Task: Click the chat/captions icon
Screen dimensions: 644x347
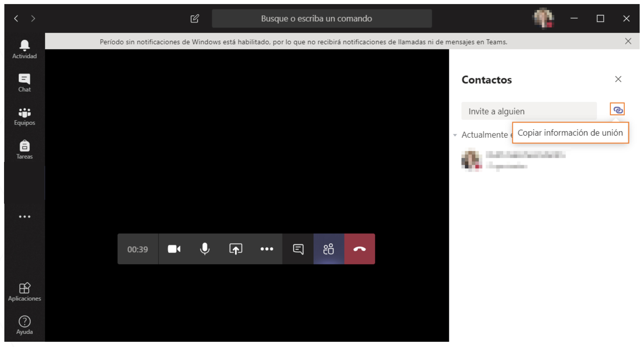Action: coord(297,249)
